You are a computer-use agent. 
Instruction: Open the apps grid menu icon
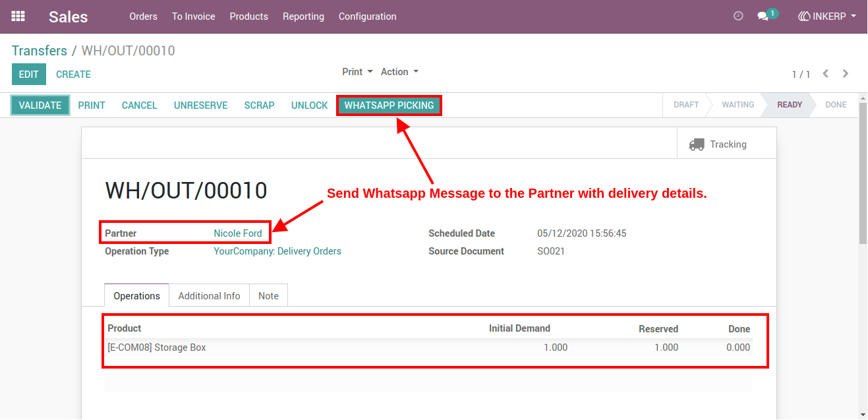click(x=18, y=16)
